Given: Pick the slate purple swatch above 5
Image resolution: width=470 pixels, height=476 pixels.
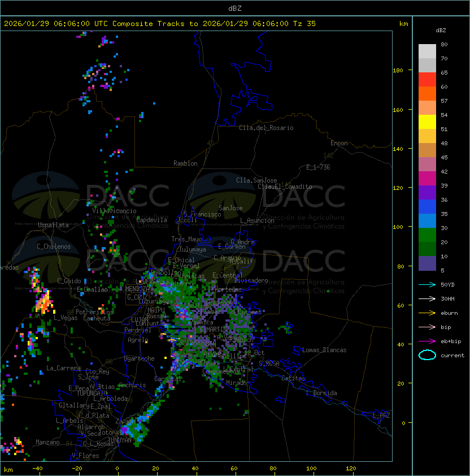Looking at the screenshot, I should tap(427, 263).
